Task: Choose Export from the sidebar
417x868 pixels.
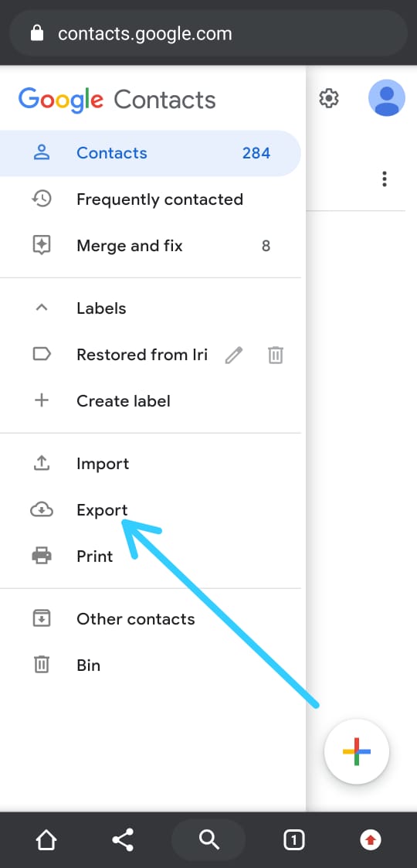Action: coord(151,510)
